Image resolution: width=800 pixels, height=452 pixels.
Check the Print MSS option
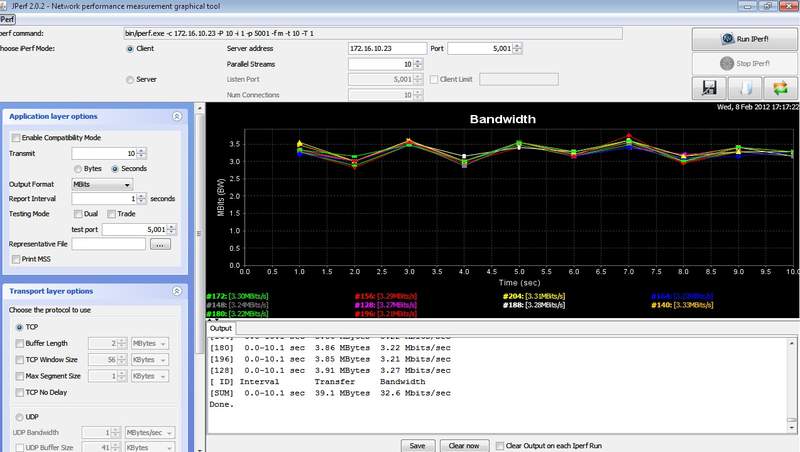[x=16, y=259]
